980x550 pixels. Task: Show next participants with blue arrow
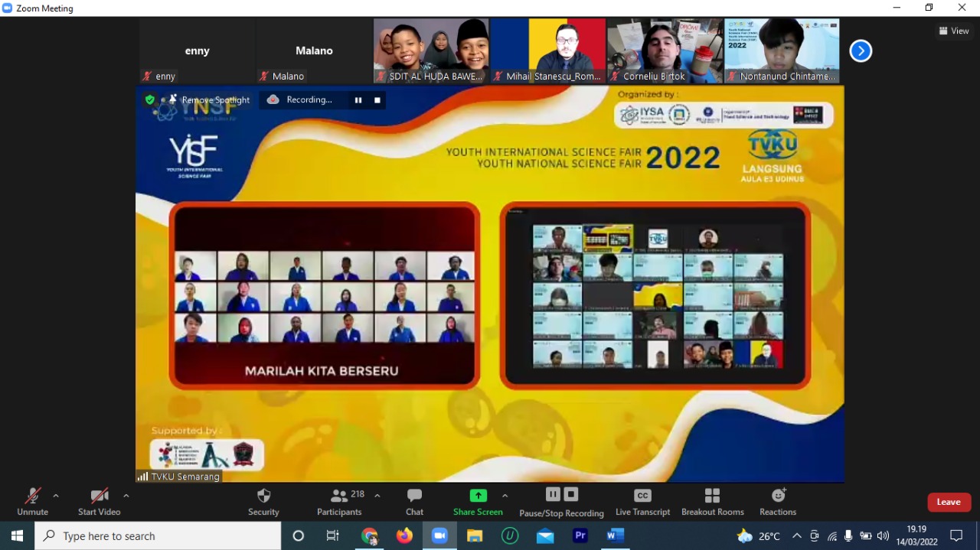tap(861, 51)
